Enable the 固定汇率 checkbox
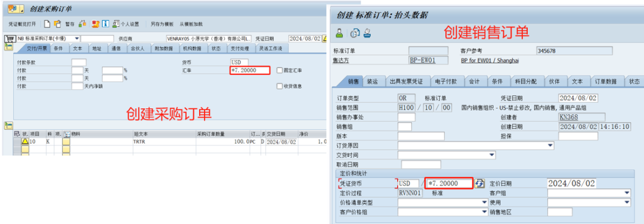Image resolution: width=644 pixels, height=224 pixels. 280,70
